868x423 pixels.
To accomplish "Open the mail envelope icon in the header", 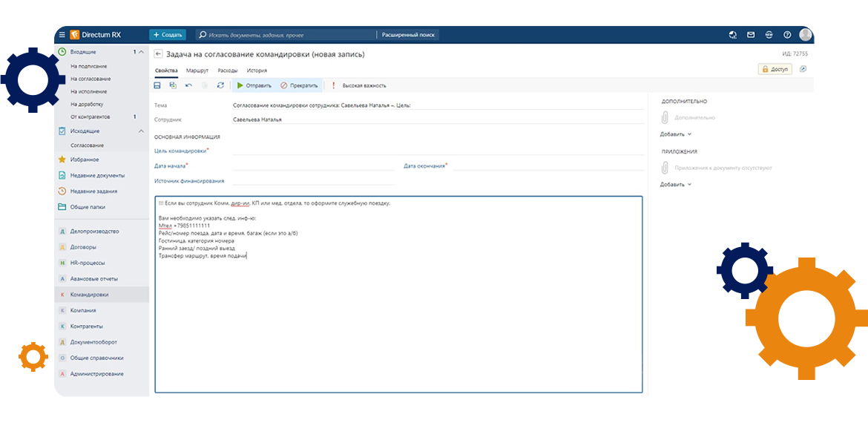I will click(x=751, y=35).
